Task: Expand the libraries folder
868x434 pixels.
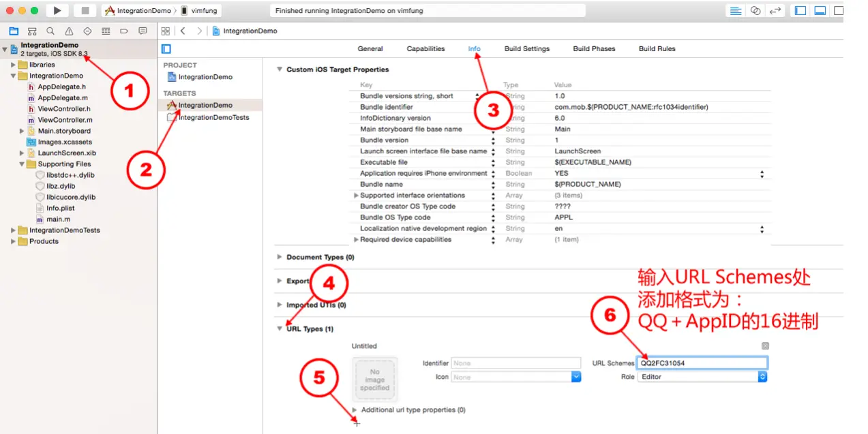Action: [x=13, y=65]
